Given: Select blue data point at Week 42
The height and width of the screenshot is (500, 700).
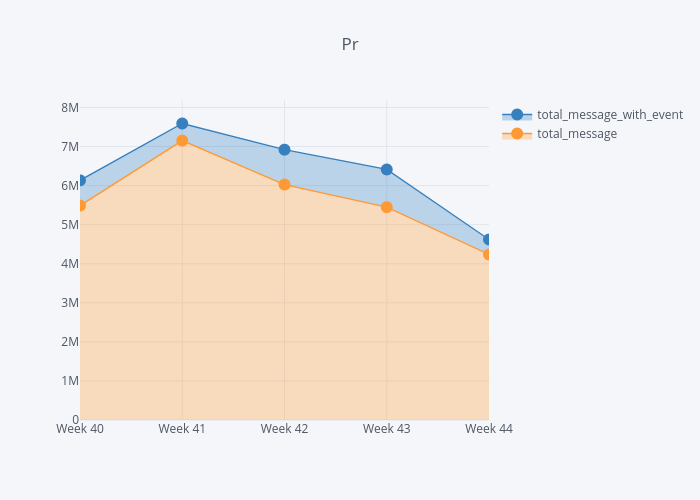Looking at the screenshot, I should click(284, 150).
